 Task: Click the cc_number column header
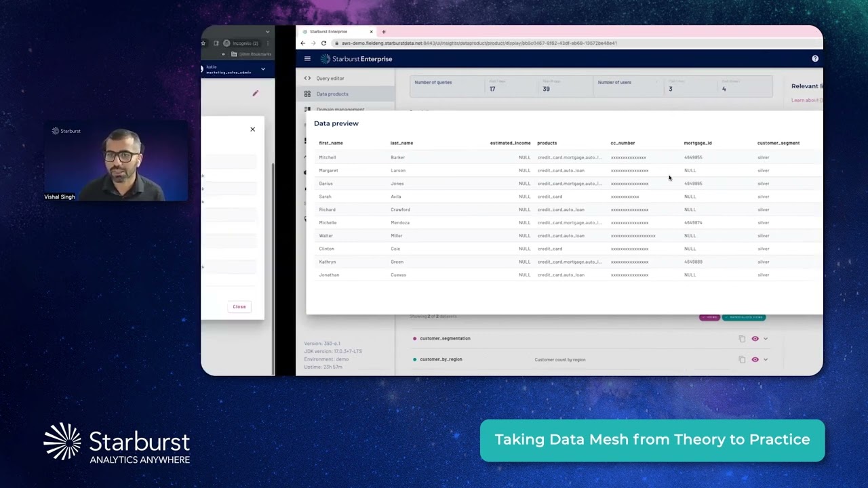coord(623,143)
